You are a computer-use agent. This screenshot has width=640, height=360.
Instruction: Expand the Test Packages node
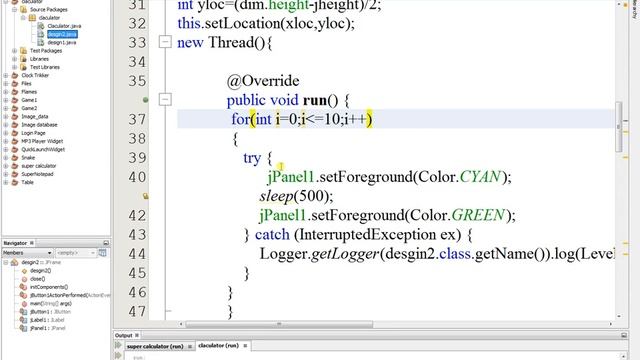coord(15,51)
